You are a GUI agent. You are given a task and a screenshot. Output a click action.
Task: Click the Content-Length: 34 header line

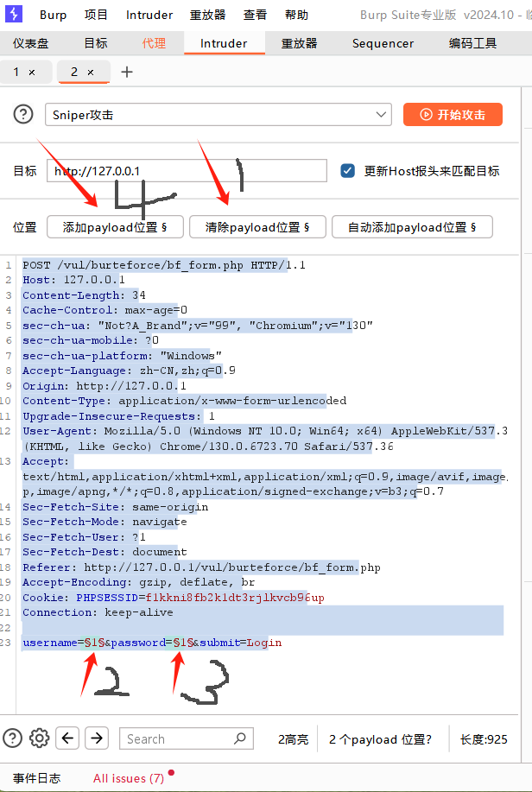pos(84,295)
